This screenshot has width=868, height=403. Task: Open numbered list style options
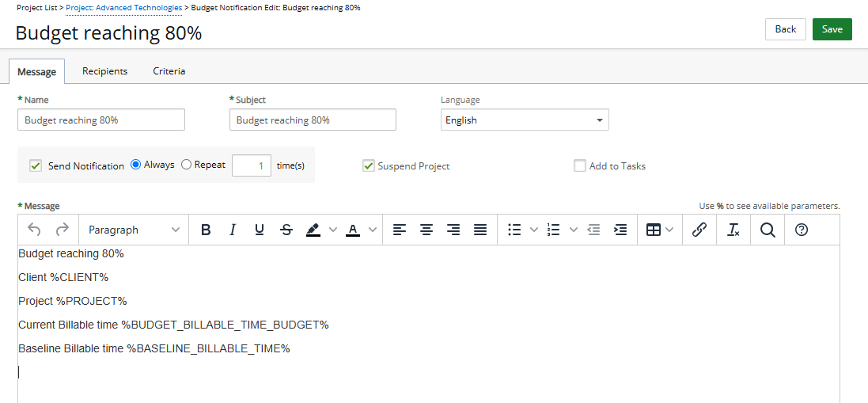pyautogui.click(x=574, y=230)
